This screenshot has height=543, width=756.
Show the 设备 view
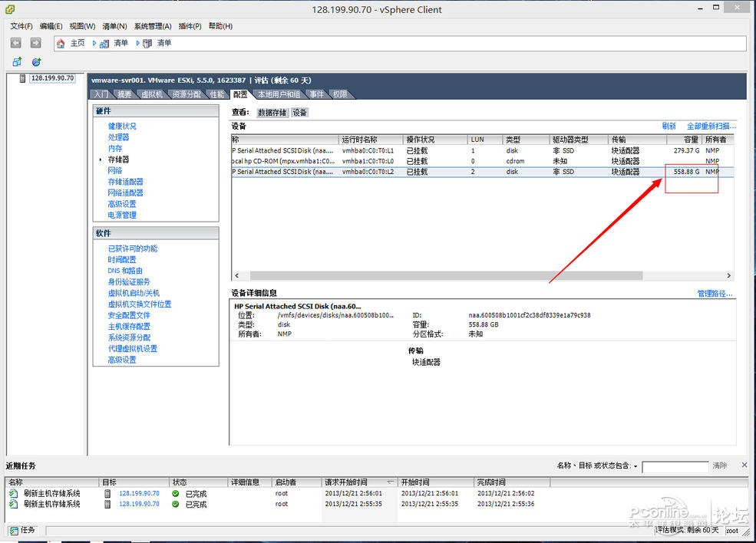[299, 113]
